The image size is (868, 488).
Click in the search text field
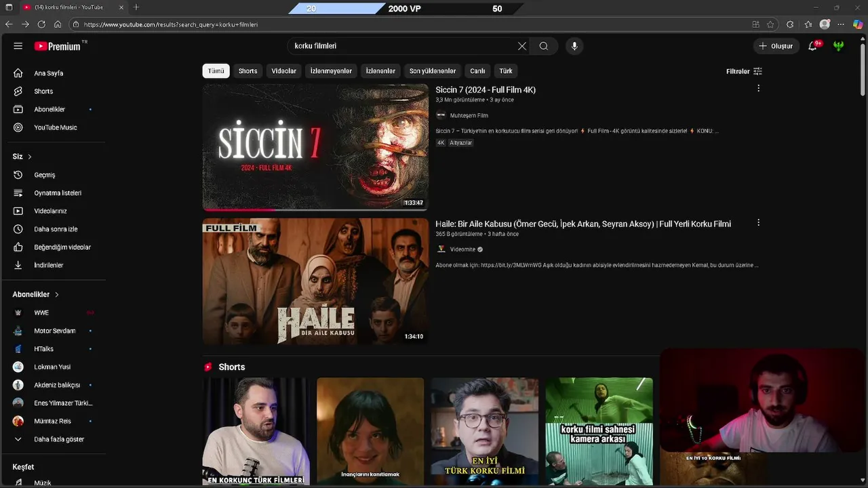point(403,46)
